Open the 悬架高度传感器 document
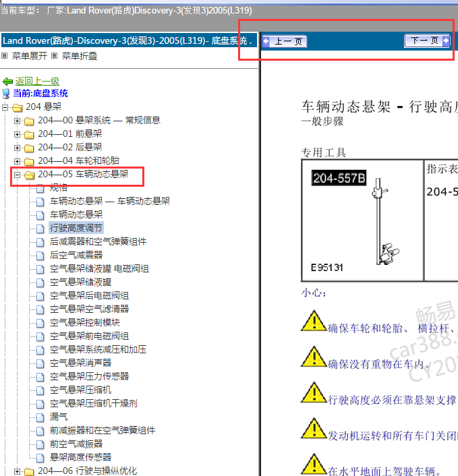This screenshot has width=458, height=476. (x=80, y=457)
